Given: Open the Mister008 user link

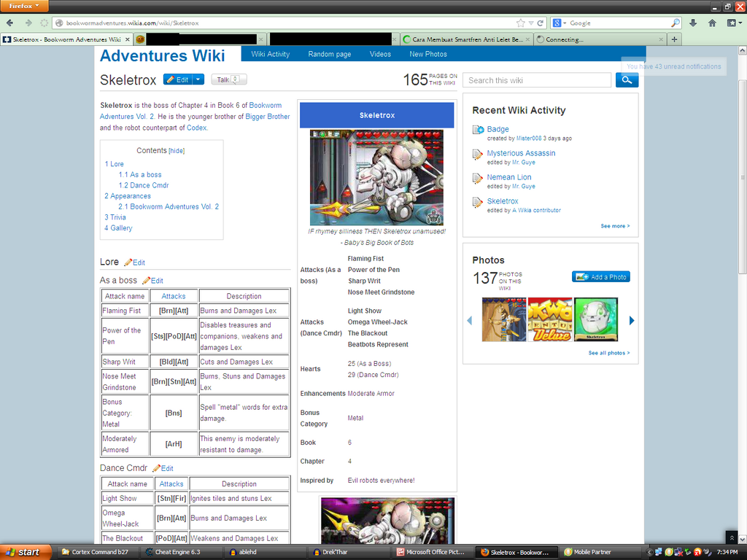Looking at the screenshot, I should tap(529, 139).
